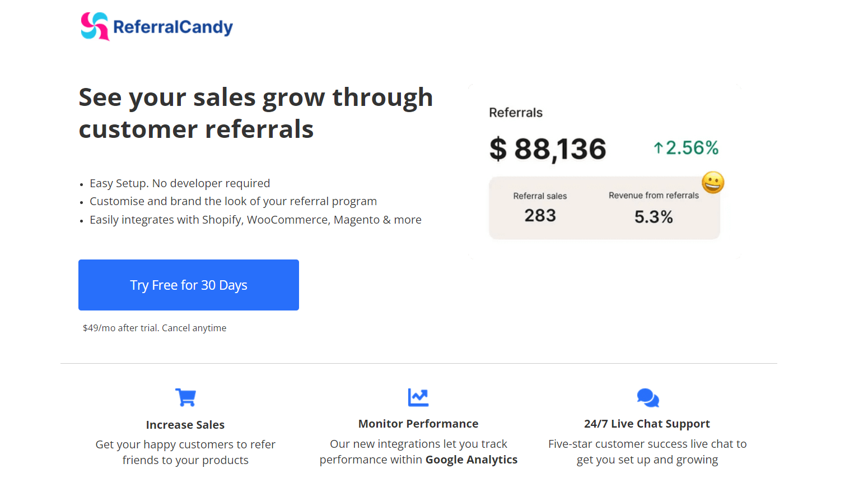Click the ReferralCandy pinwheel logo icon
868x496 pixels.
coord(95,26)
